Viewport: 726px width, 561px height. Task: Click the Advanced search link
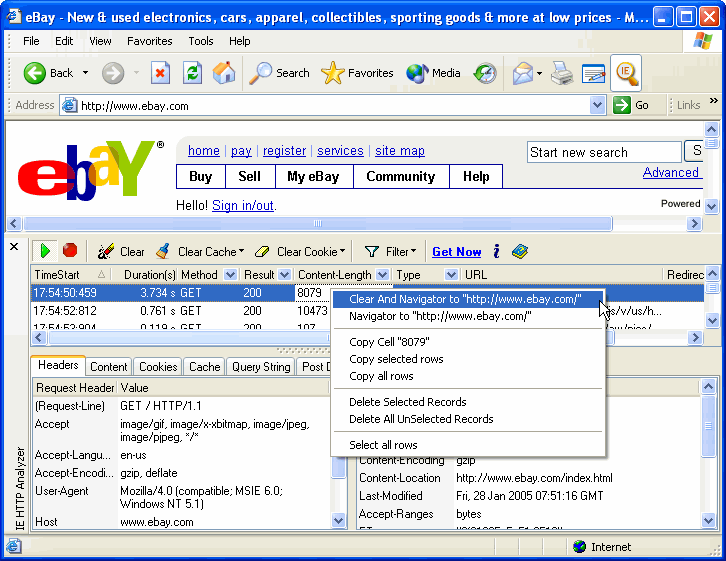(x=670, y=173)
